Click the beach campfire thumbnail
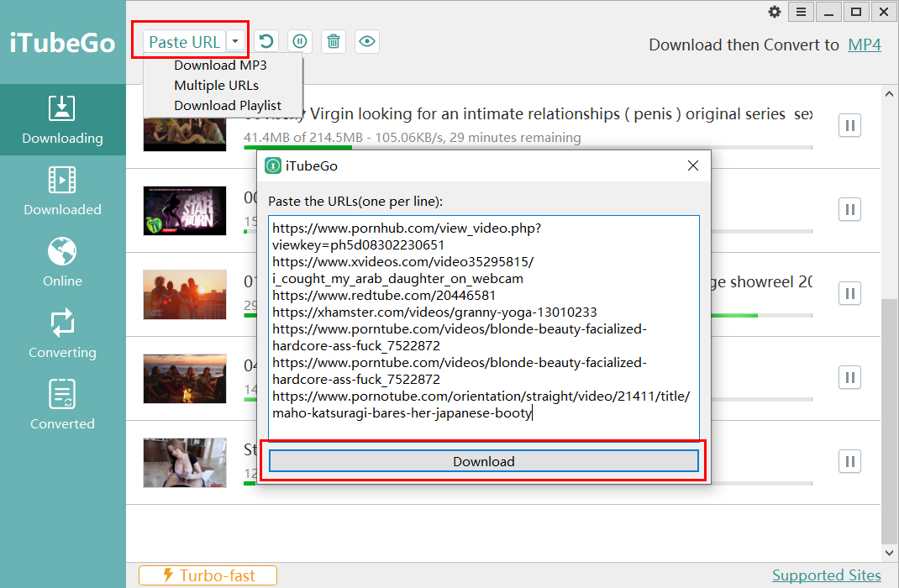899x588 pixels. click(185, 379)
